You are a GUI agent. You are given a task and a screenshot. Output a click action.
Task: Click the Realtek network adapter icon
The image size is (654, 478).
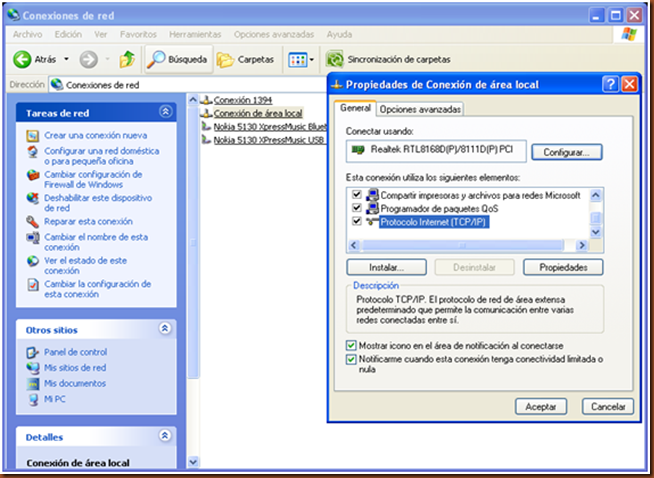pyautogui.click(x=358, y=149)
